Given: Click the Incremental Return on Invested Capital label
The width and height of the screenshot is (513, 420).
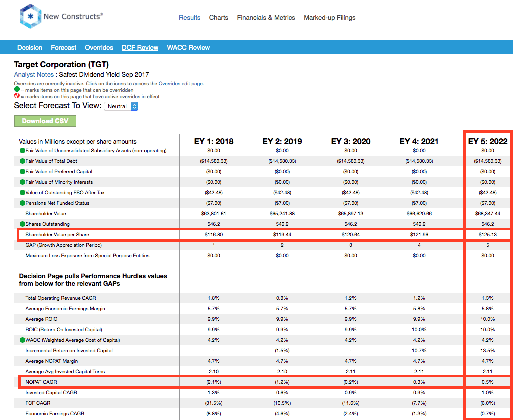Looking at the screenshot, I should coord(69,351).
